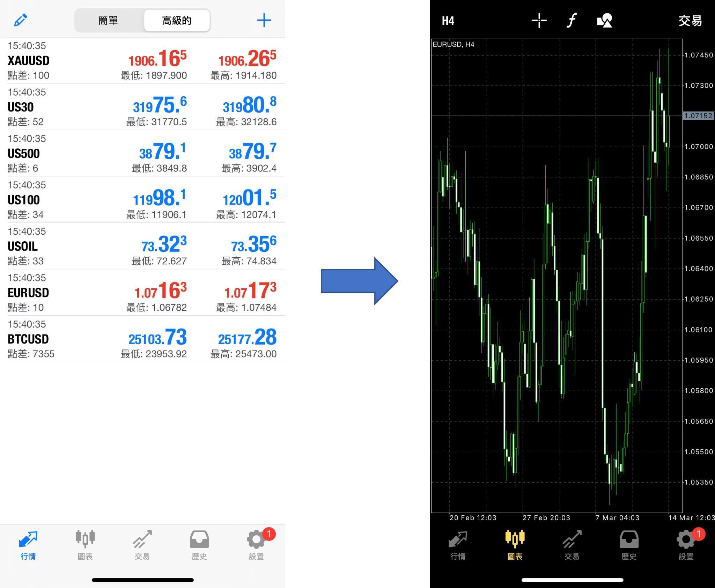Tap US100 ask price 12001.5
The width and height of the screenshot is (715, 588).
[250, 198]
